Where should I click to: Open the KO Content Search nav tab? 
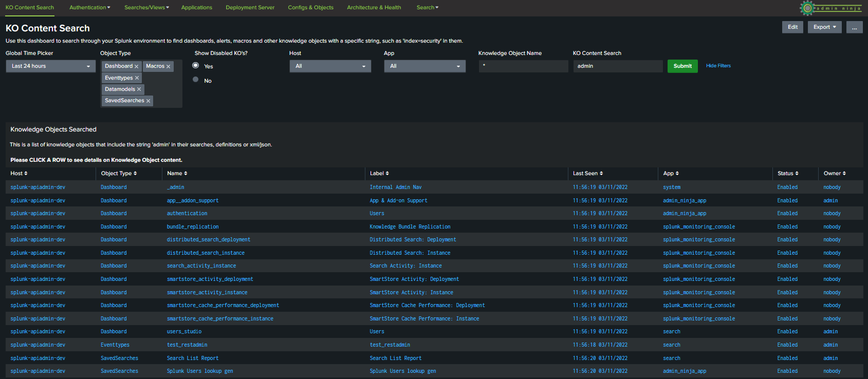(30, 8)
